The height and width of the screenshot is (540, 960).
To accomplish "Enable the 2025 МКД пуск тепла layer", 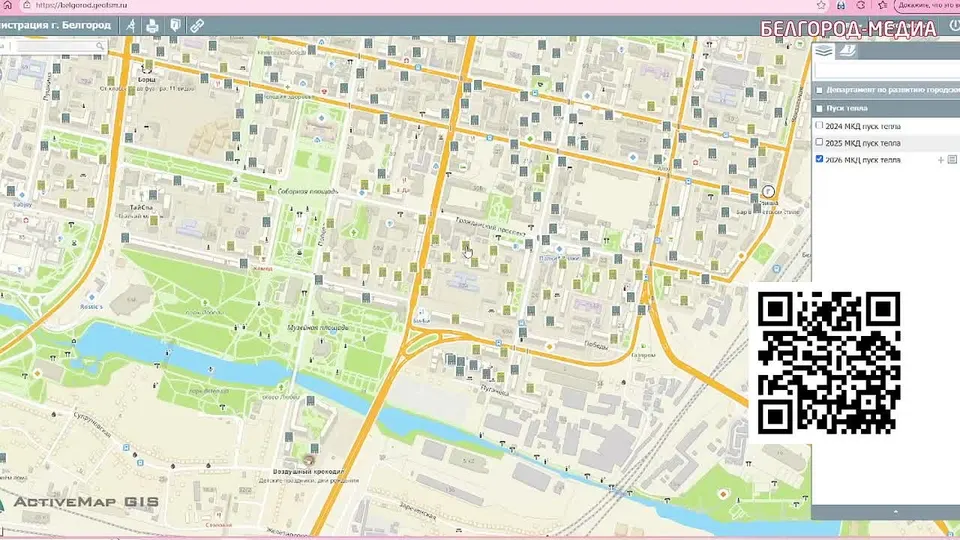I will pos(819,142).
